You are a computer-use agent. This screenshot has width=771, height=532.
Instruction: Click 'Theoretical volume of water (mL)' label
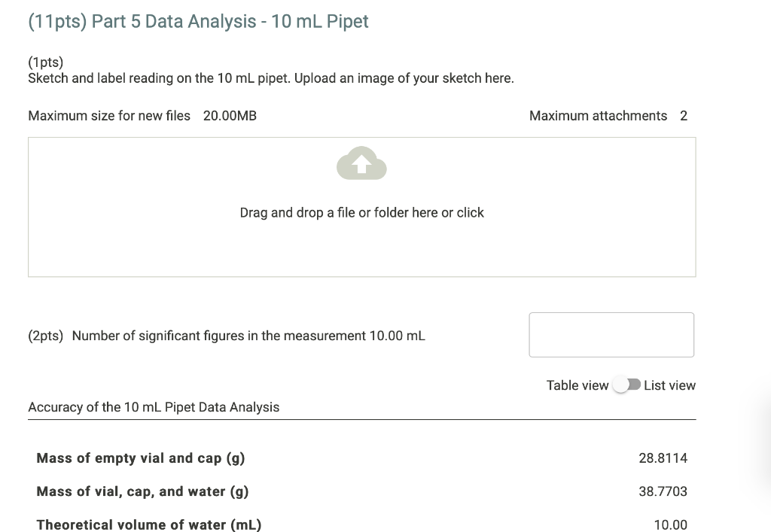[x=148, y=524]
